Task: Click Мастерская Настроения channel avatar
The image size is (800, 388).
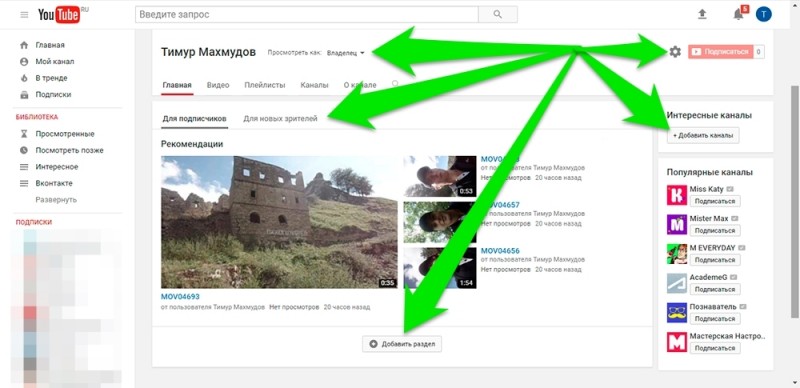Action: click(x=677, y=342)
